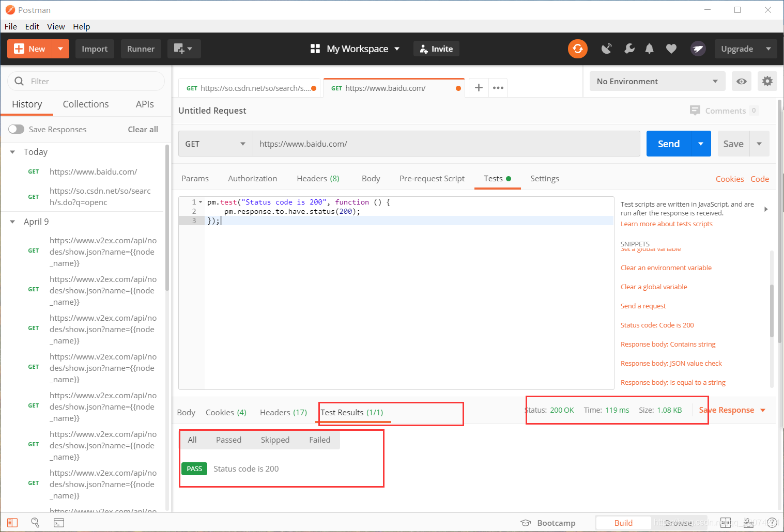Viewport: 784px width, 532px height.
Task: Open the Params tab
Action: coord(195,178)
